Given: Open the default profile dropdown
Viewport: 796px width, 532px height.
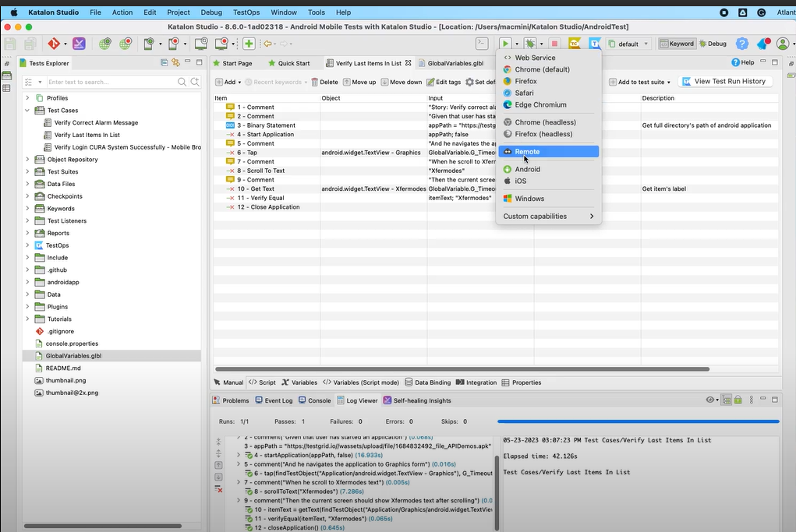Looking at the screenshot, I should [628, 44].
